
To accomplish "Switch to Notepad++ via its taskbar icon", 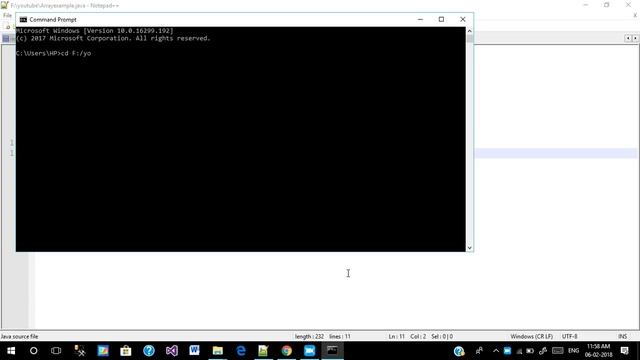I will (x=263, y=351).
